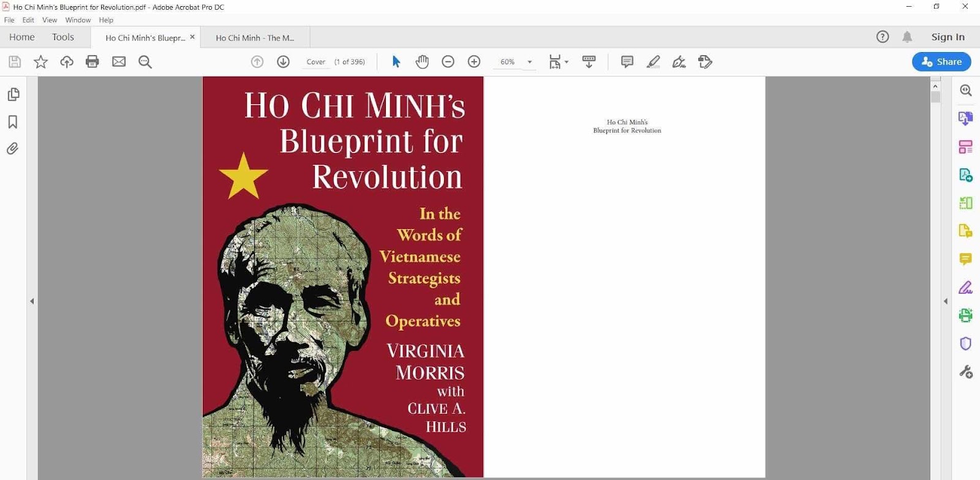The height and width of the screenshot is (480, 980).
Task: Switch to the Home tab
Action: pyautogui.click(x=22, y=37)
